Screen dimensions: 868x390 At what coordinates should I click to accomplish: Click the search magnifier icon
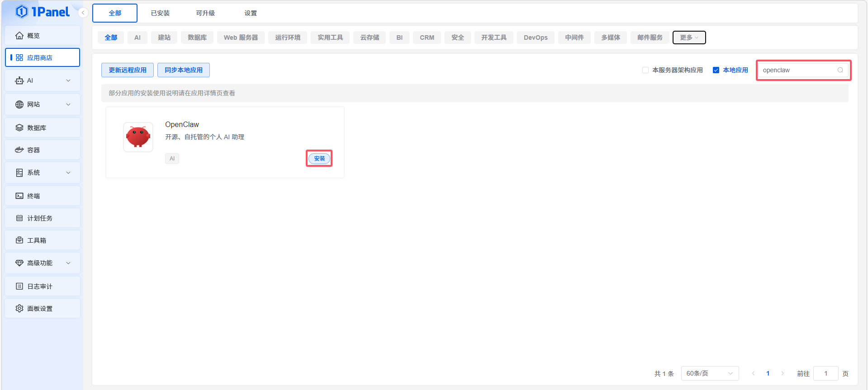point(840,70)
